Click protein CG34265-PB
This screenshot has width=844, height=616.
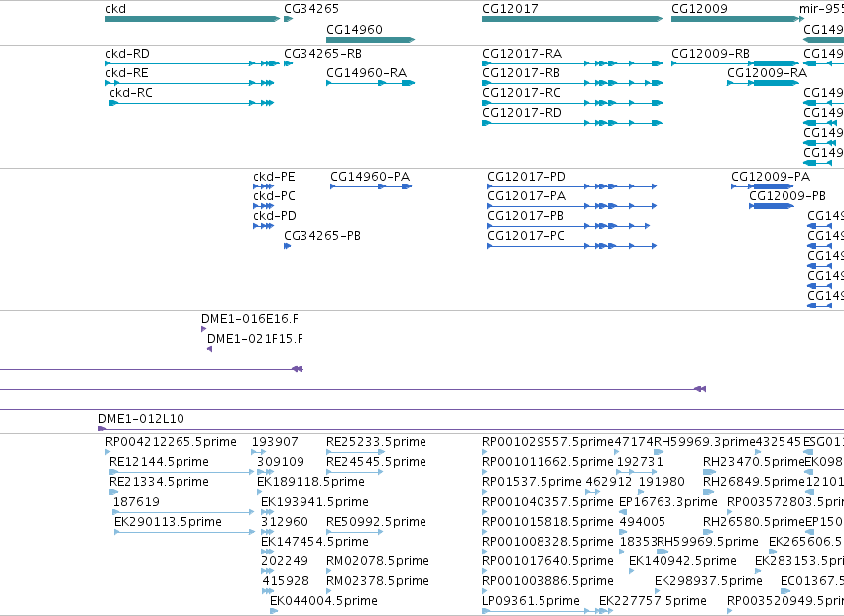click(x=288, y=246)
